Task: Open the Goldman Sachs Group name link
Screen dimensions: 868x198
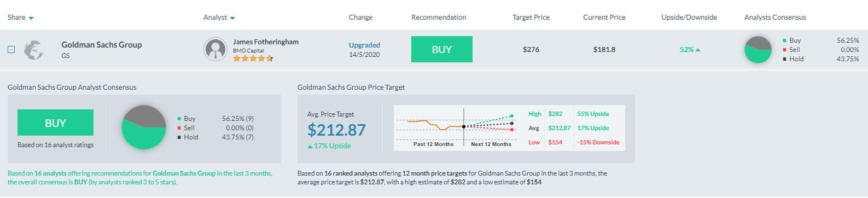Action: (101, 45)
